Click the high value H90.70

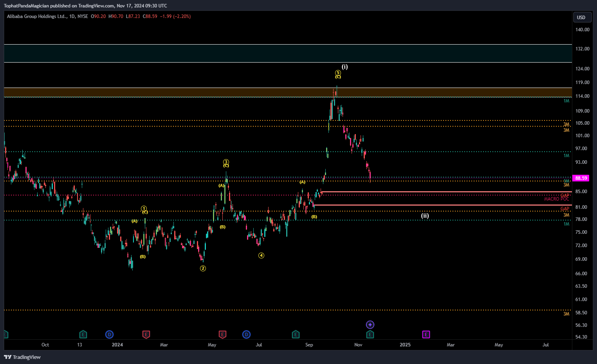tap(116, 16)
